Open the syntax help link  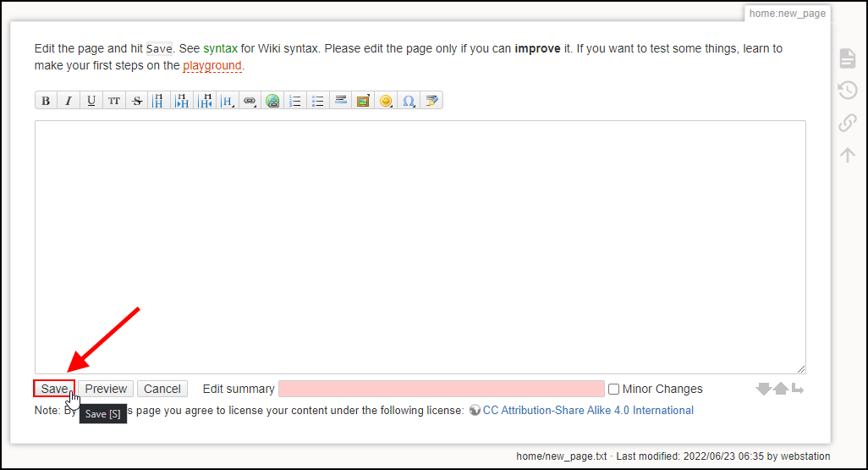pos(220,48)
